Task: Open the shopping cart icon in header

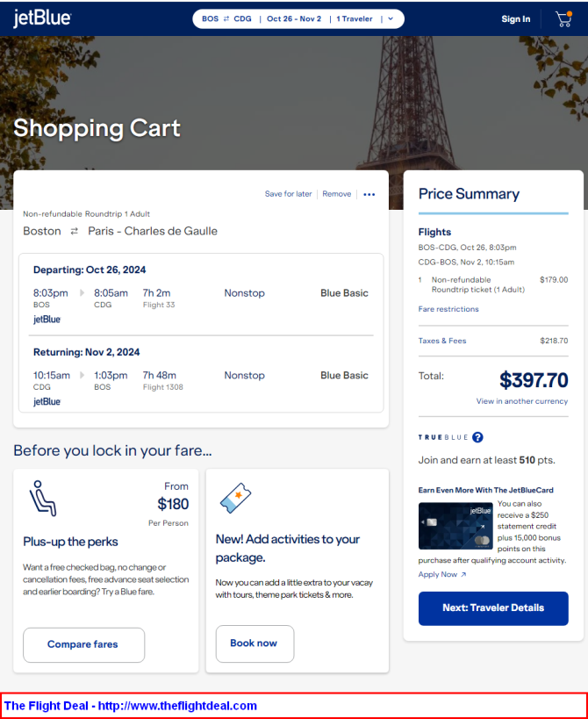Action: coord(563,19)
